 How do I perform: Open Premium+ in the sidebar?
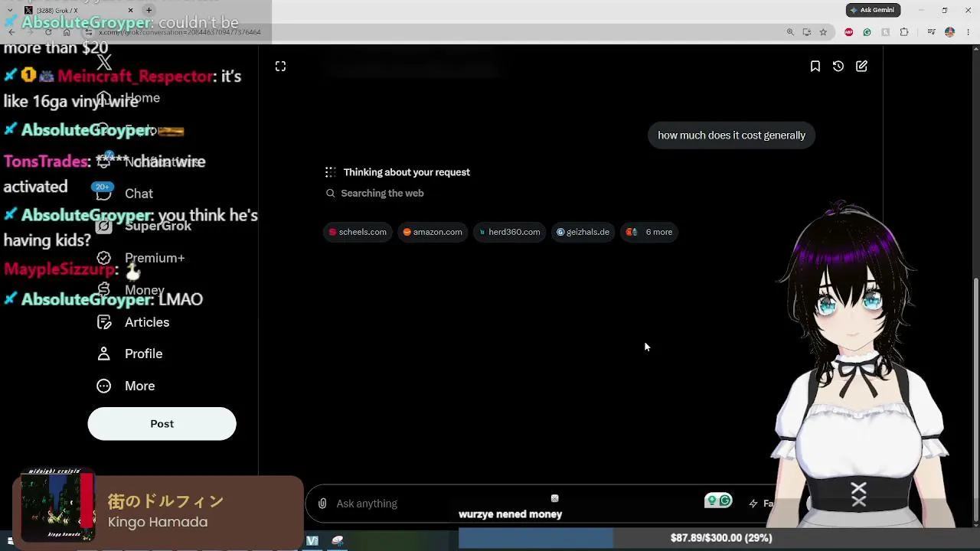141,258
